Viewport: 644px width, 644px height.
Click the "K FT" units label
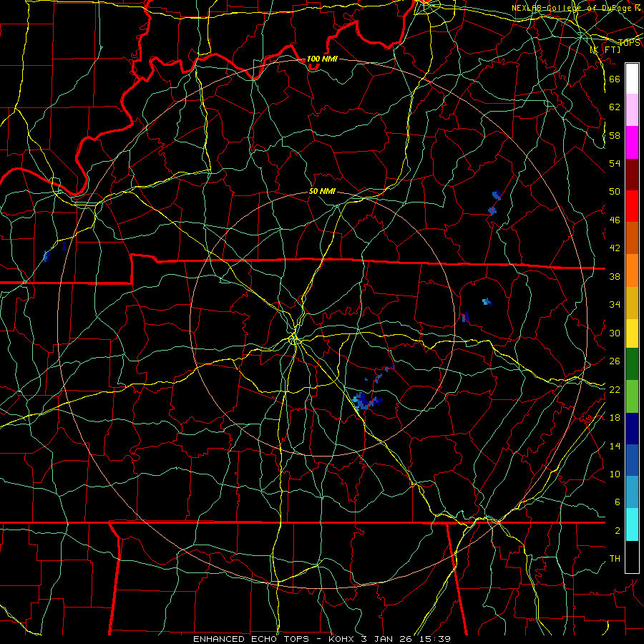pyautogui.click(x=605, y=50)
